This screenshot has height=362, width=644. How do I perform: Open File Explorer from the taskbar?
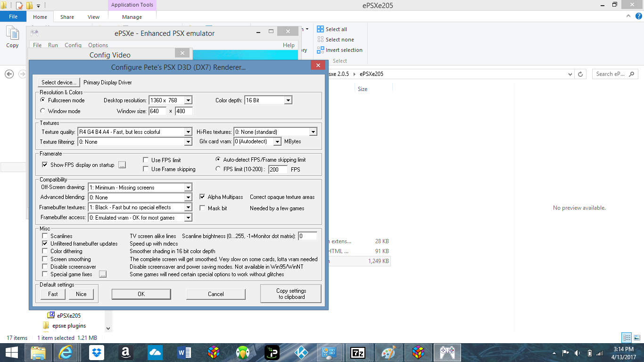(38, 352)
